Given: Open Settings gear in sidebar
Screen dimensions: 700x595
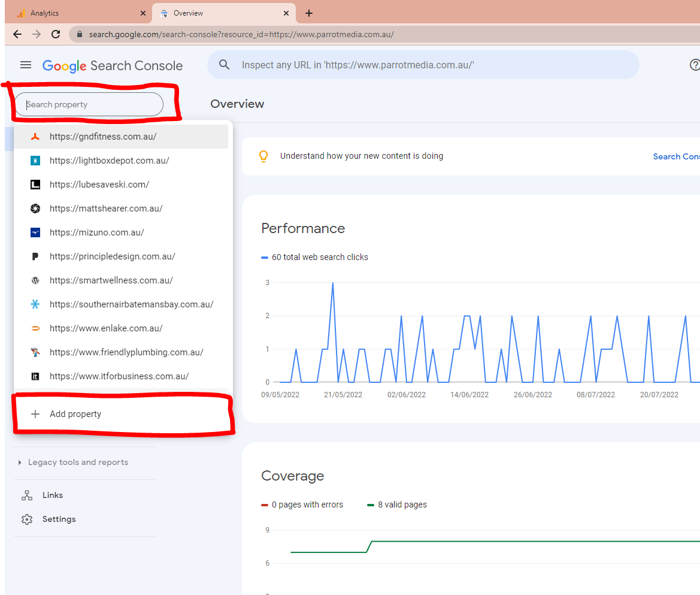Looking at the screenshot, I should pyautogui.click(x=27, y=520).
